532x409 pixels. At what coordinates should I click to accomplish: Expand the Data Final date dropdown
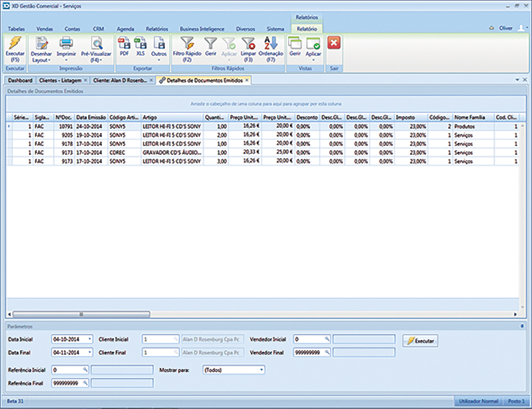tap(89, 352)
